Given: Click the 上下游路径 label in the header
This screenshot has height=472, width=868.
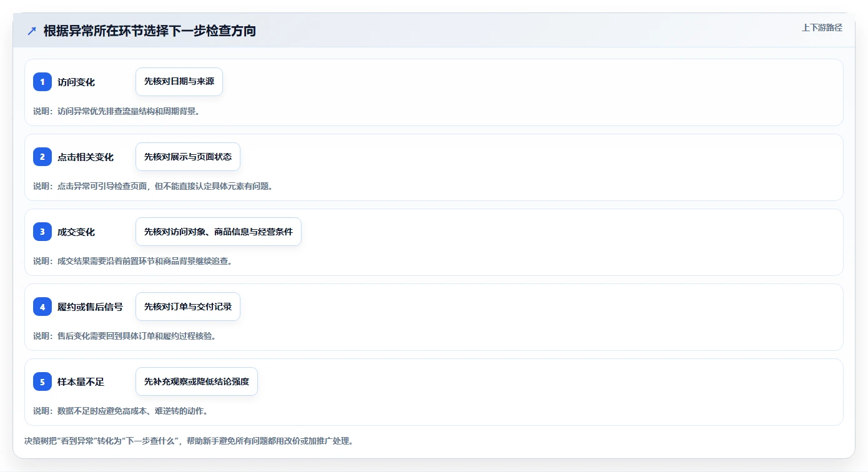Looking at the screenshot, I should [x=822, y=27].
